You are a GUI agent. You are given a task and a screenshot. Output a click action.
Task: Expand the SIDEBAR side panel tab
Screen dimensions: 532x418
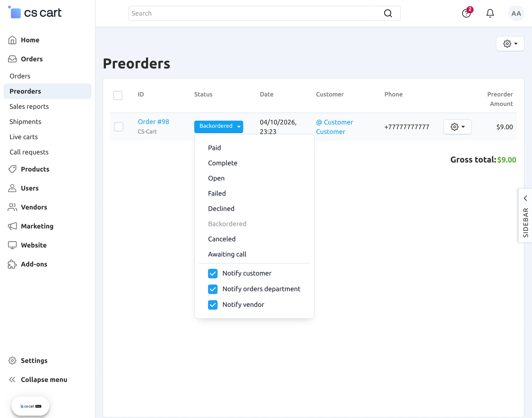coord(525,215)
